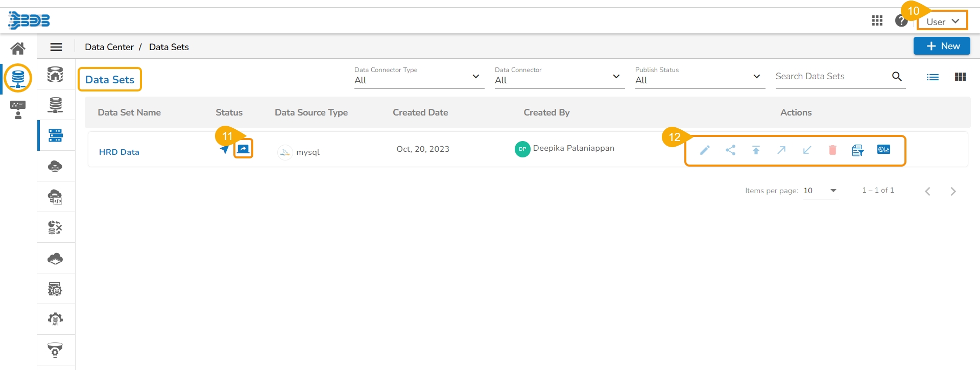Click the Search Data Sets input field
The width and height of the screenshot is (980, 370).
point(830,77)
